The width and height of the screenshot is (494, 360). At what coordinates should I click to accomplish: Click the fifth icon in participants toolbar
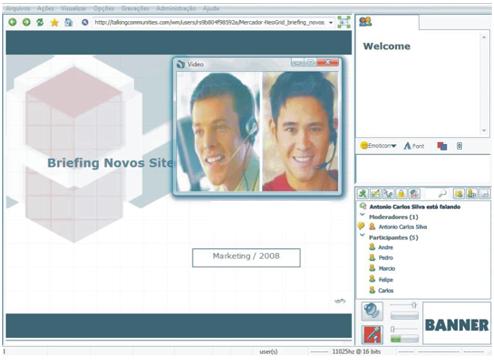[414, 193]
